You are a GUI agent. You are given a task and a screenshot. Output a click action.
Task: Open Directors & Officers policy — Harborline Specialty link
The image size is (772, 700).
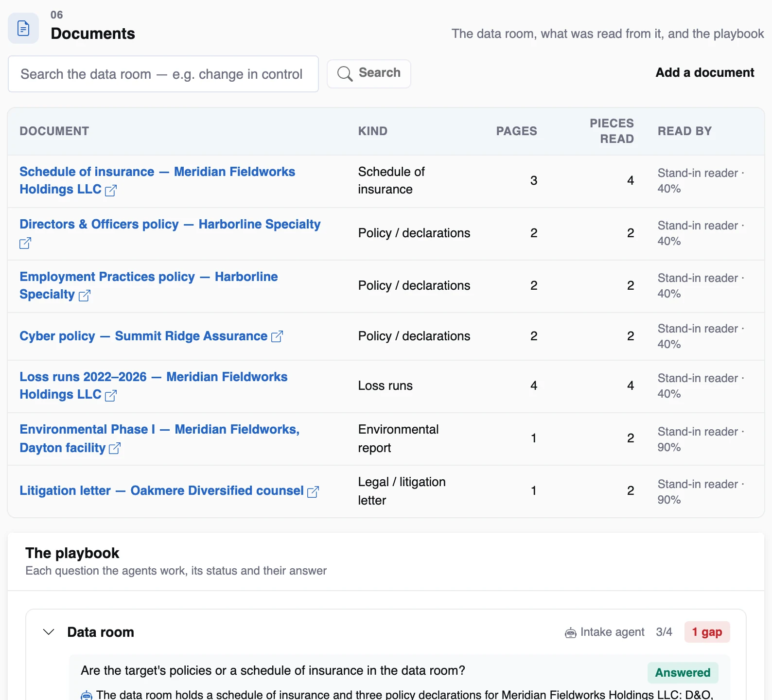pyautogui.click(x=170, y=224)
